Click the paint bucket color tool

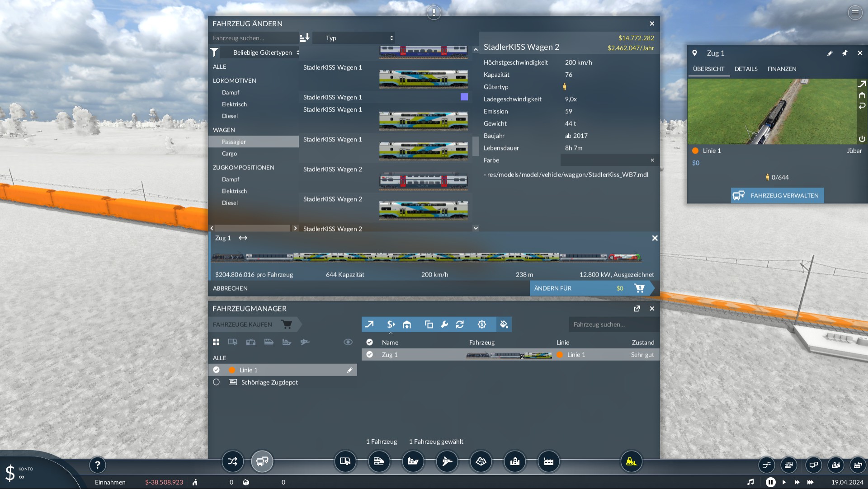click(x=504, y=324)
